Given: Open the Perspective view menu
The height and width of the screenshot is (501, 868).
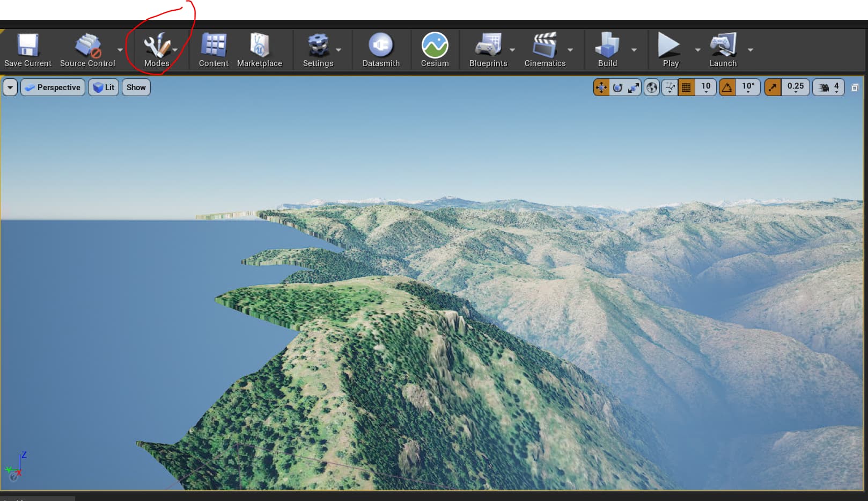Looking at the screenshot, I should [53, 88].
